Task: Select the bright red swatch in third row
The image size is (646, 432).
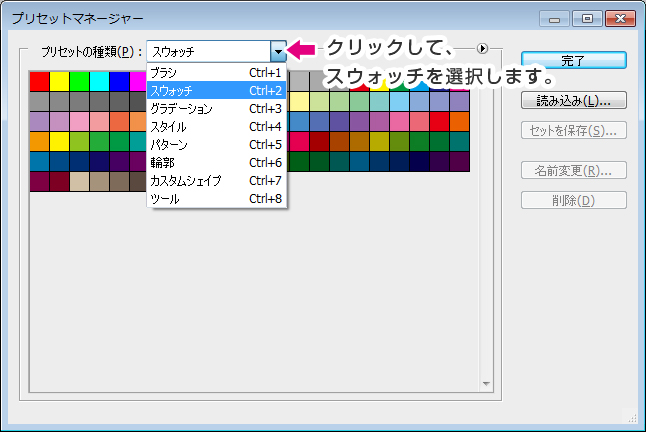Action: point(440,121)
